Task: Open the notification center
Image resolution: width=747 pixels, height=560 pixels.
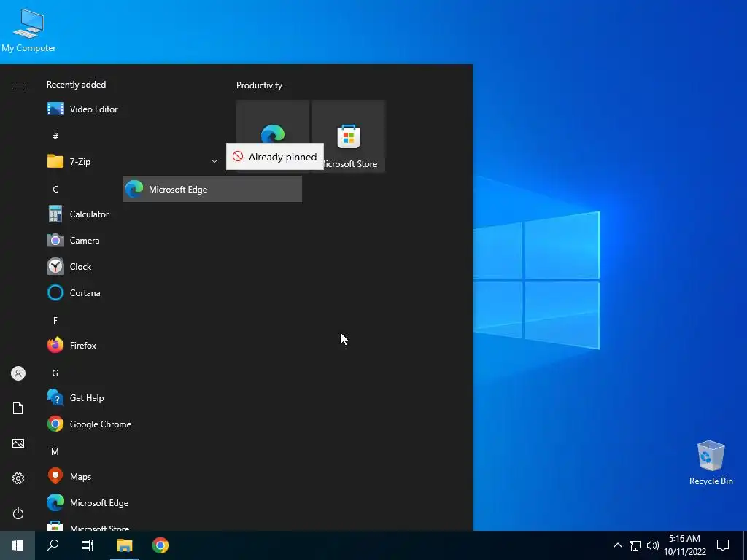Action: [723, 545]
